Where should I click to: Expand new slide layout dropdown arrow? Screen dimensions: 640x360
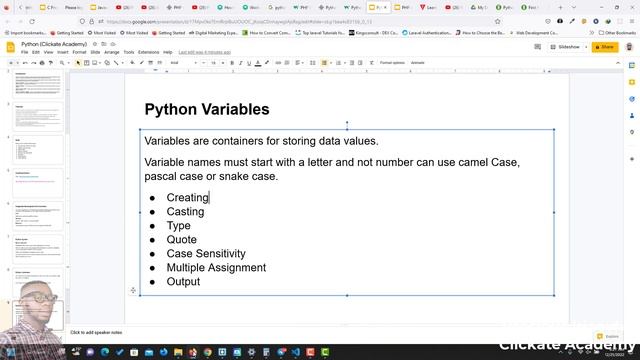pos(18,63)
